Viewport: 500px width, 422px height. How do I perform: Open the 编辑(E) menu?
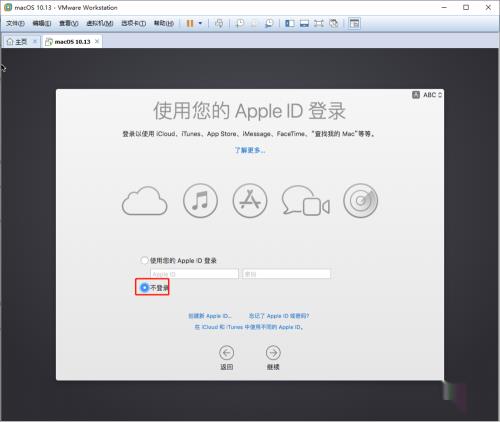pyautogui.click(x=42, y=23)
